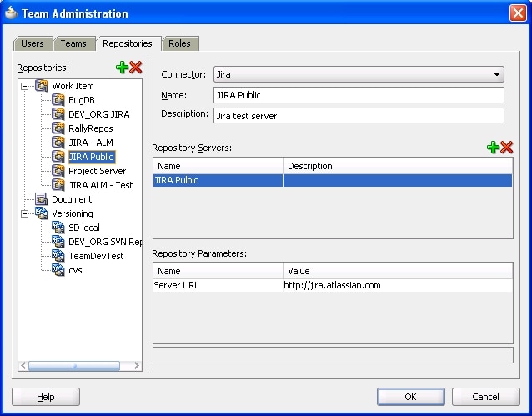532x416 pixels.
Task: Click the Document node icon
Action: (x=42, y=199)
